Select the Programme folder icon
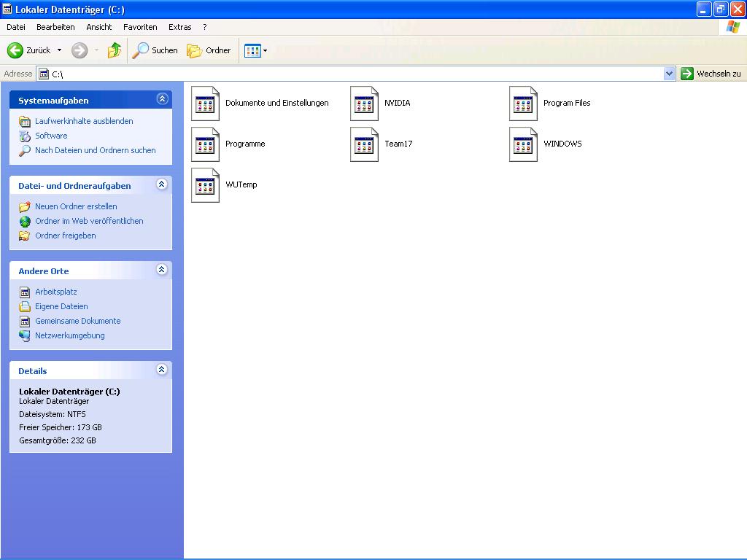This screenshot has height=560, width=747. (x=205, y=144)
